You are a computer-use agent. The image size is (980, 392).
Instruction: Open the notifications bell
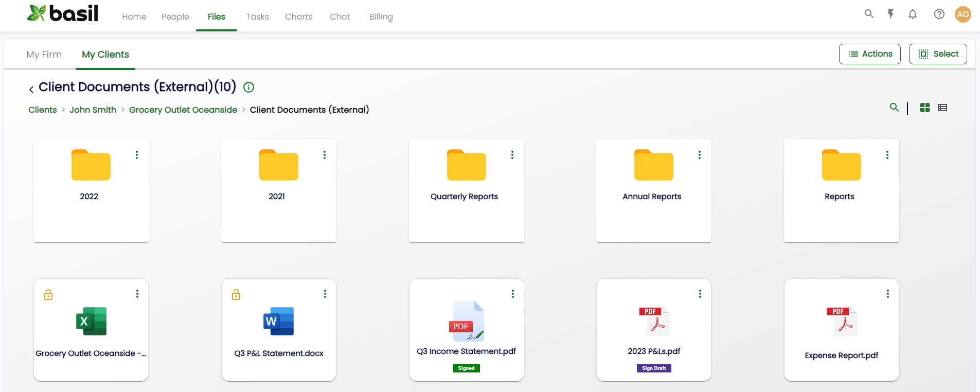pos(913,14)
